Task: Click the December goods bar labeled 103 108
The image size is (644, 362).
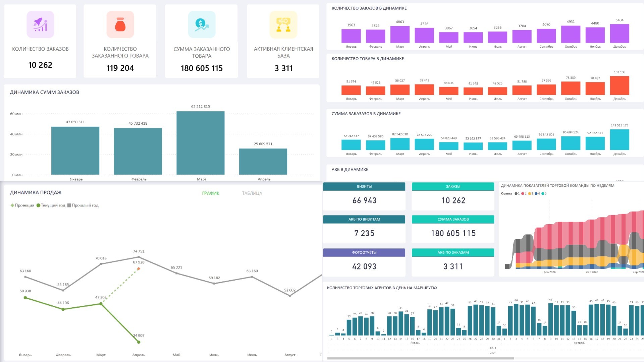Action: (x=620, y=85)
